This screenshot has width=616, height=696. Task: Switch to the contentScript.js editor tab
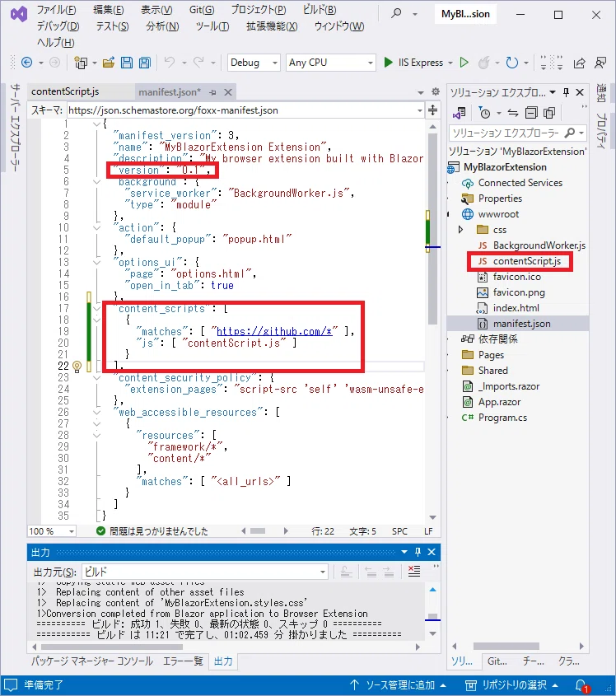pyautogui.click(x=65, y=91)
